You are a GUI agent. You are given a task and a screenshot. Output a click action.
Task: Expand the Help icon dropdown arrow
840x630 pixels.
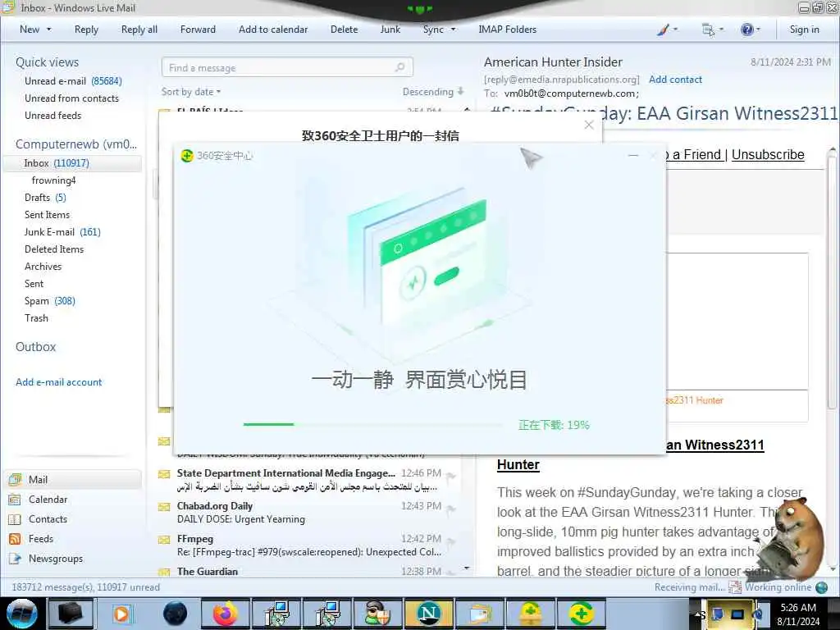point(758,30)
